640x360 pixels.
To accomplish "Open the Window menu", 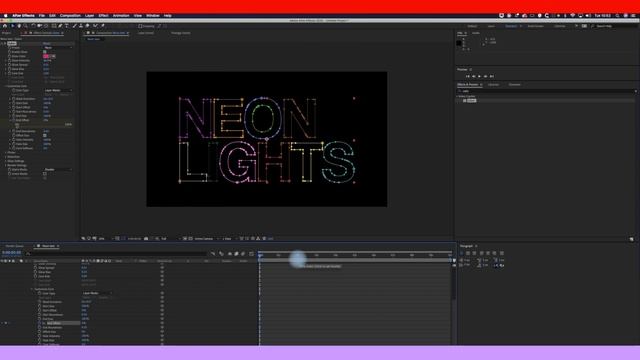I will (153, 16).
